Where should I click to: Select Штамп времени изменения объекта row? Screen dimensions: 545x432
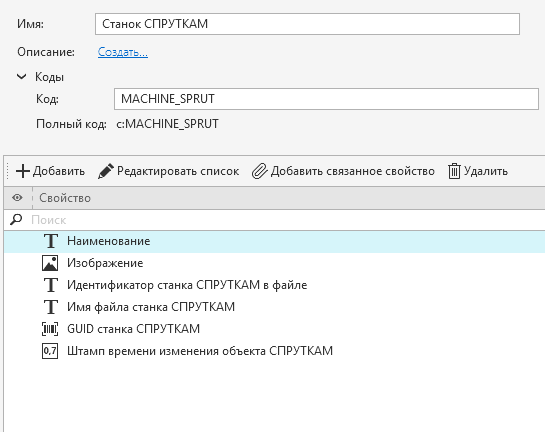(275, 351)
